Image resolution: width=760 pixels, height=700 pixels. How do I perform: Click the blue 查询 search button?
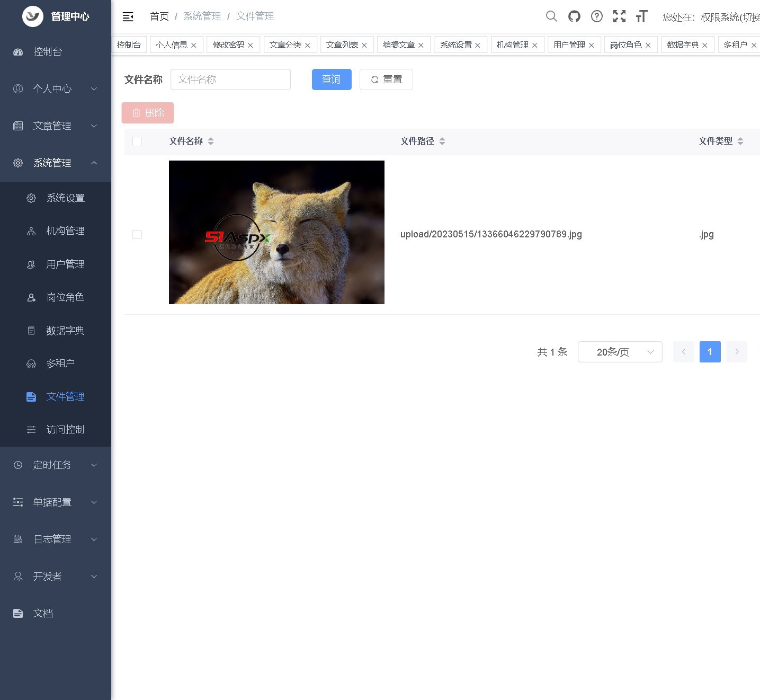[x=332, y=79]
